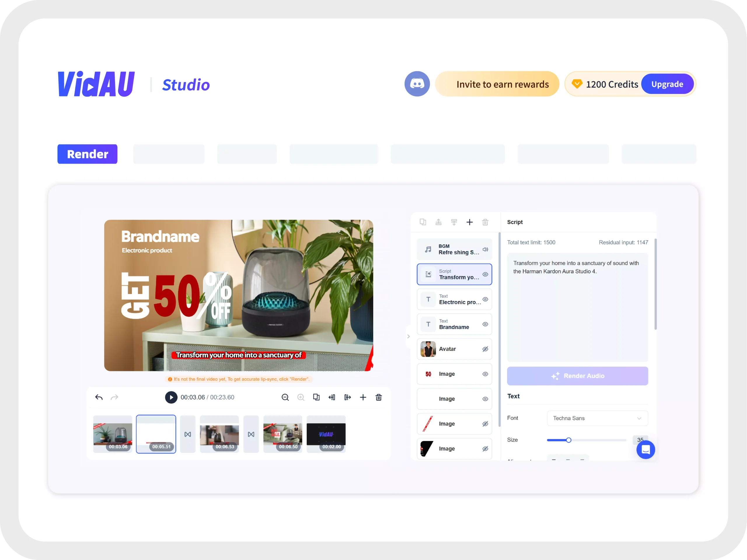This screenshot has height=560, width=747.
Task: Click the undo arrow icon
Action: (x=99, y=398)
